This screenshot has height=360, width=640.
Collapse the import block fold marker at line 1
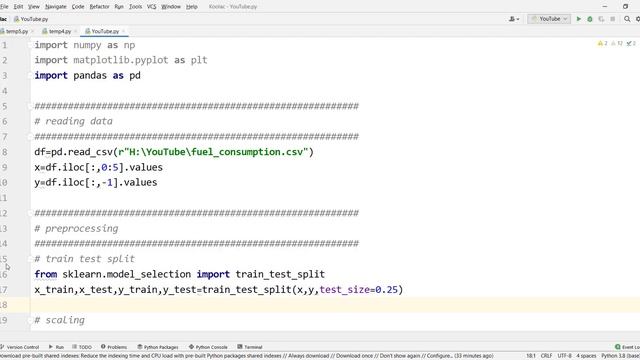coord(31,45)
